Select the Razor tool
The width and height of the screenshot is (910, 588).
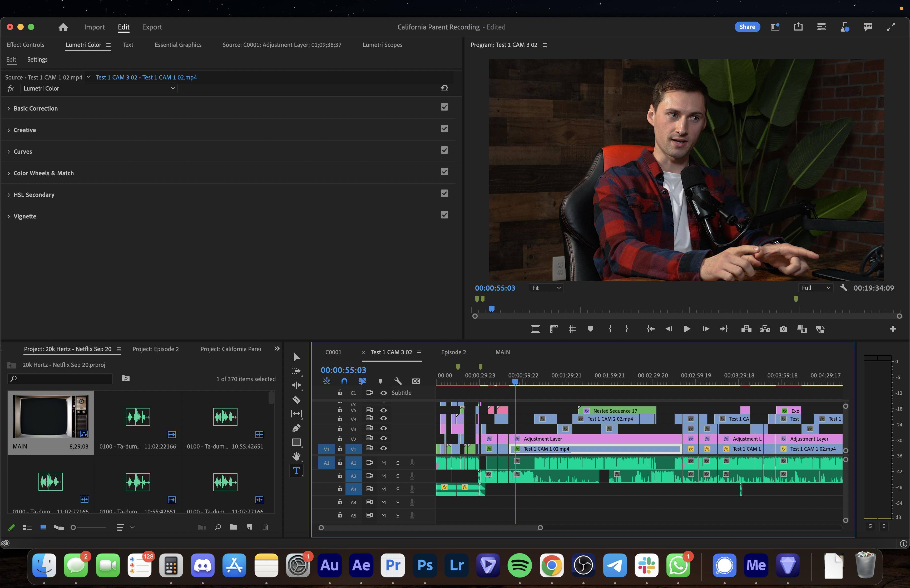click(x=296, y=400)
